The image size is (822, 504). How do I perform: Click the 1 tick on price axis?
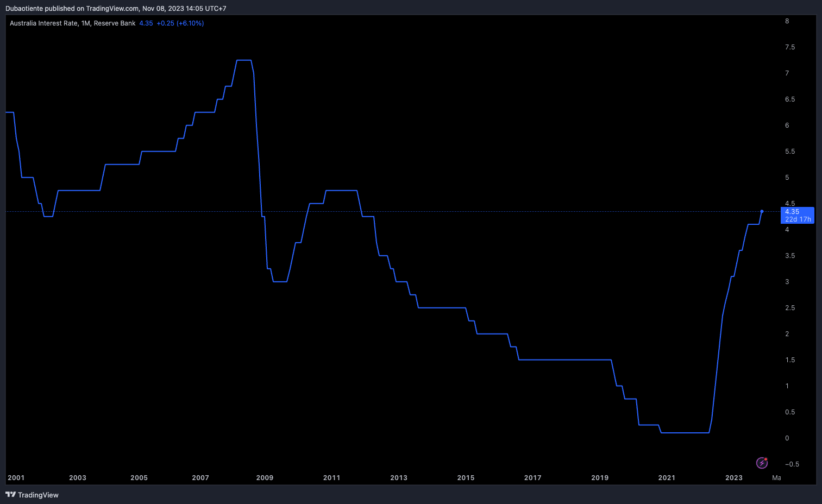[x=787, y=386]
